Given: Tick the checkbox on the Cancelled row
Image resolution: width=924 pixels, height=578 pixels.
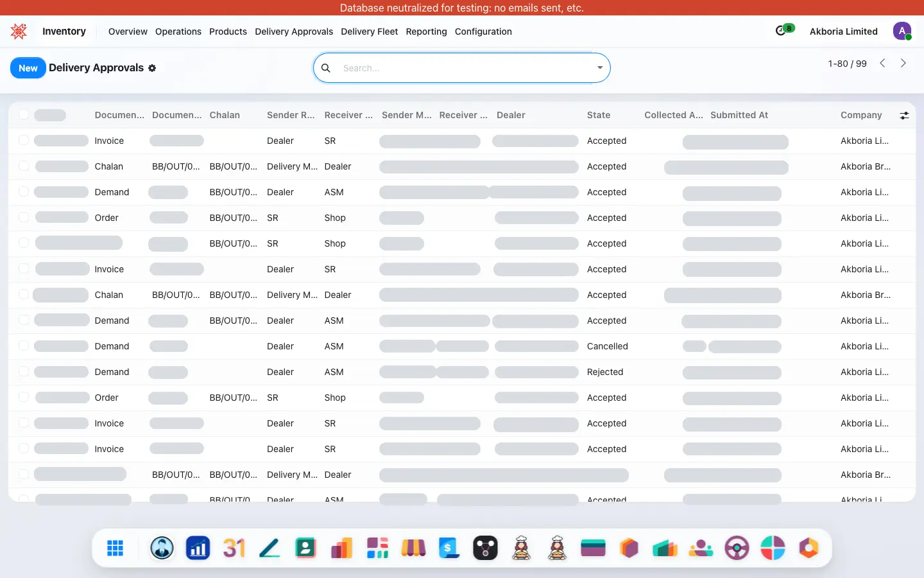Looking at the screenshot, I should (x=24, y=346).
